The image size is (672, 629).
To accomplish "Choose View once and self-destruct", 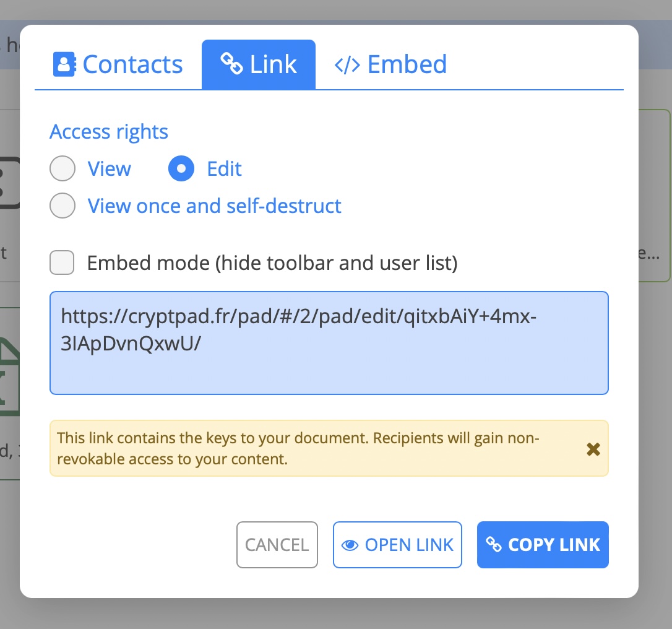I will [x=62, y=206].
